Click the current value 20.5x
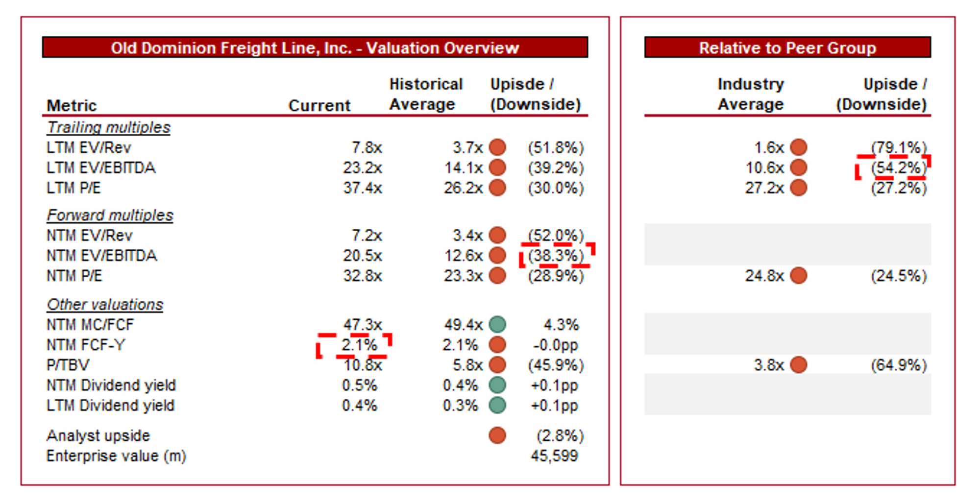 [x=363, y=255]
